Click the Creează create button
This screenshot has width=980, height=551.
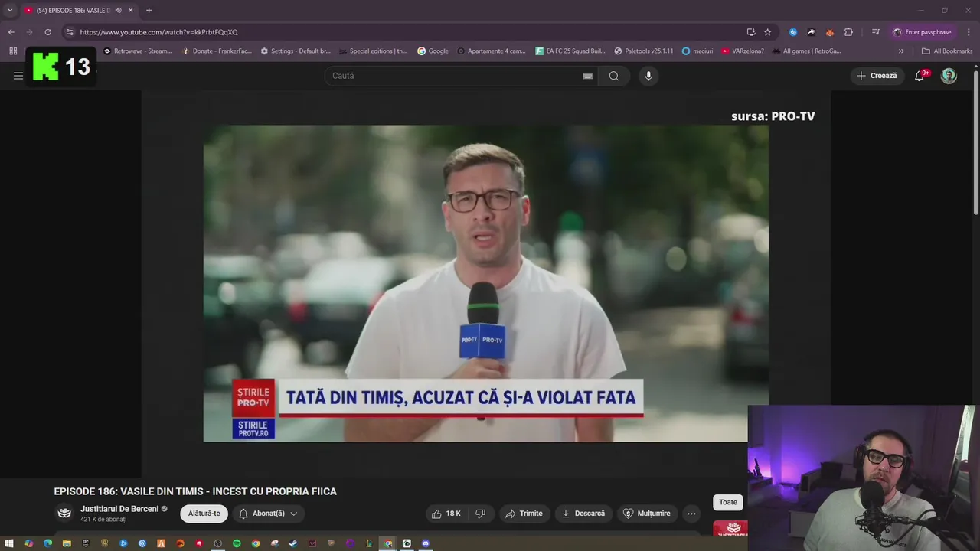click(x=877, y=76)
